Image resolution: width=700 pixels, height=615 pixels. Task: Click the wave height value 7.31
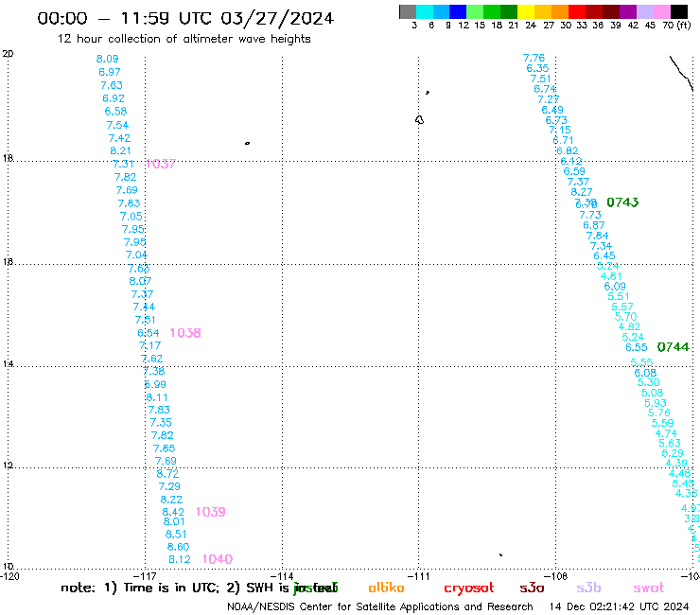123,164
